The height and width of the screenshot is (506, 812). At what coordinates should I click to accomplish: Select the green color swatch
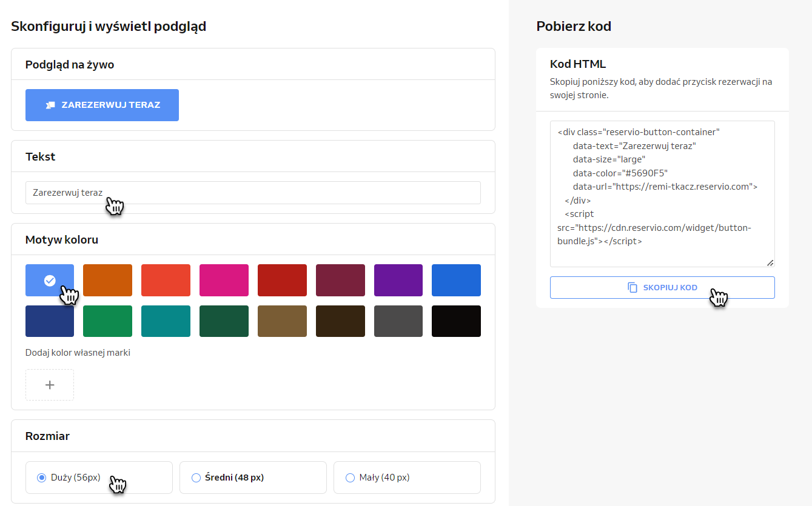coord(107,321)
